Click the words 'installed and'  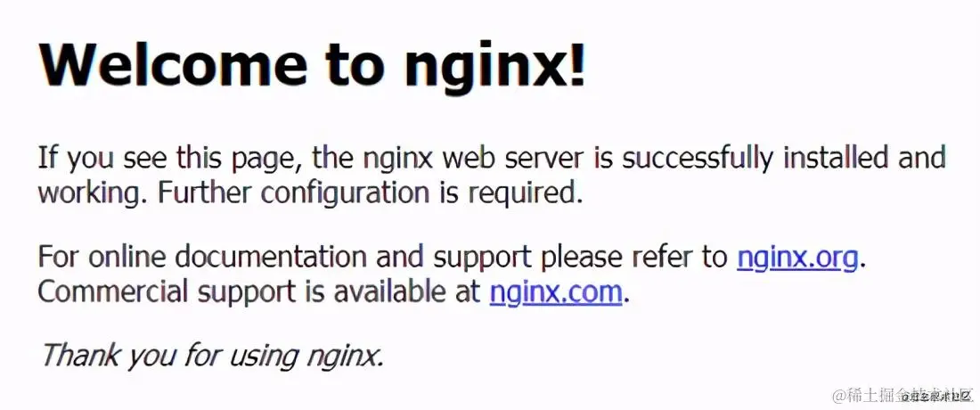[x=864, y=158]
